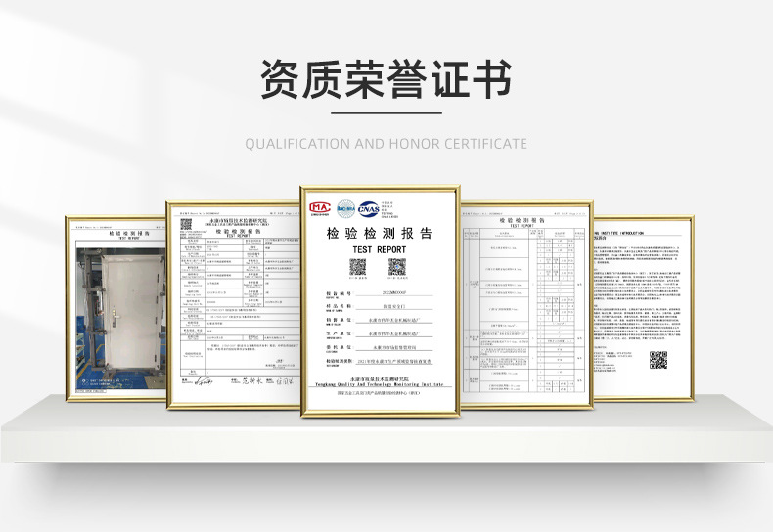Click the small QR code atop the table-form certificate

coord(186,225)
